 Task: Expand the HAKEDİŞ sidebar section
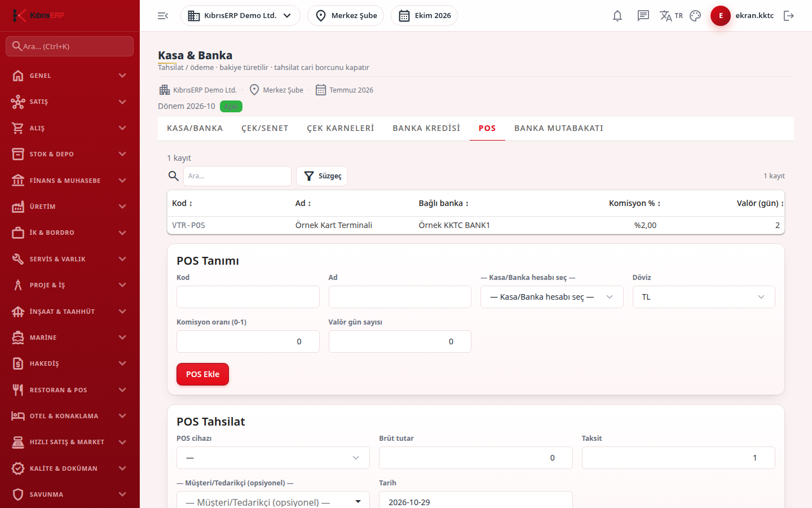coord(70,364)
